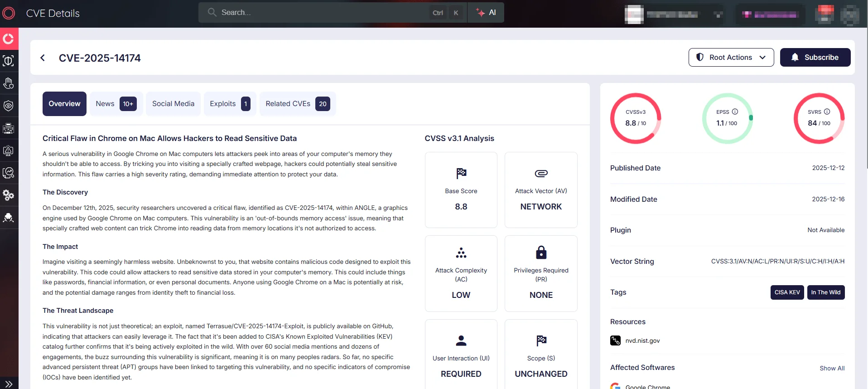Screen dimensions: 868x389
Task: Click the SVRS info icon
Action: click(827, 112)
